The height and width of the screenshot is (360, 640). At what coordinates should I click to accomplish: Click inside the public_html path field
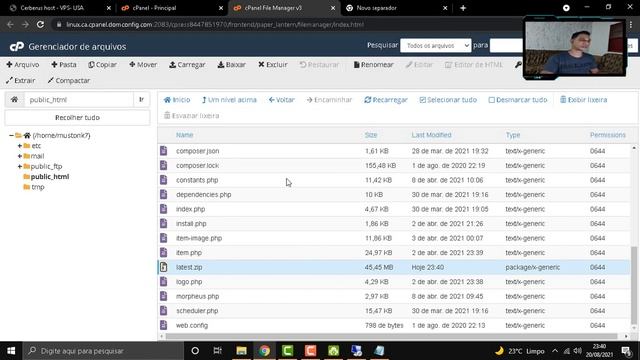[79, 100]
